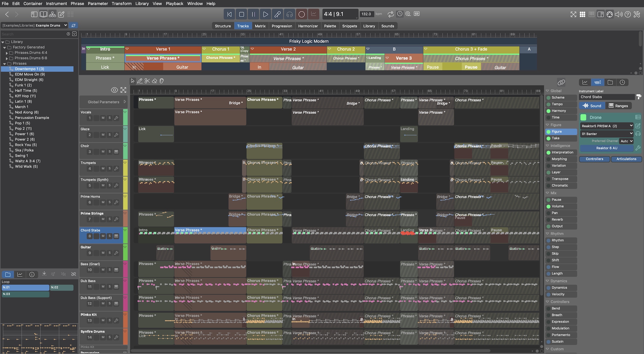
Task: Click the fullscreen expand arrows icon
Action: pyautogui.click(x=574, y=14)
